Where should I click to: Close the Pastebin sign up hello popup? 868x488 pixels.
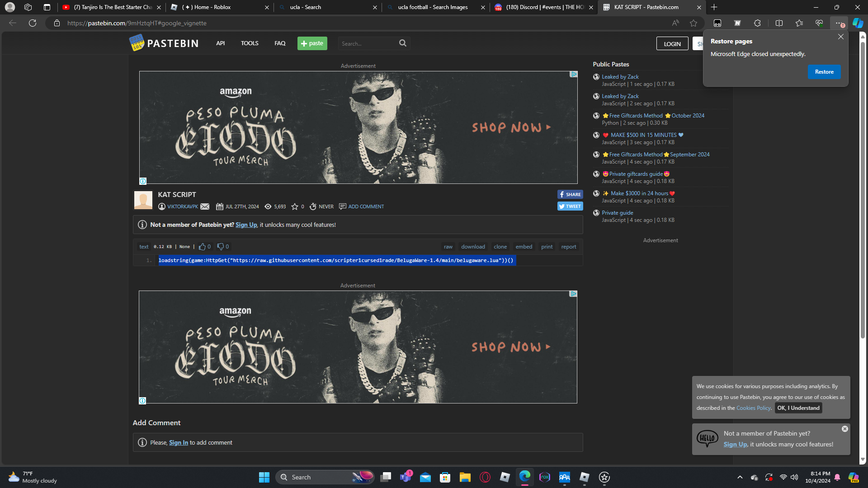(x=845, y=429)
